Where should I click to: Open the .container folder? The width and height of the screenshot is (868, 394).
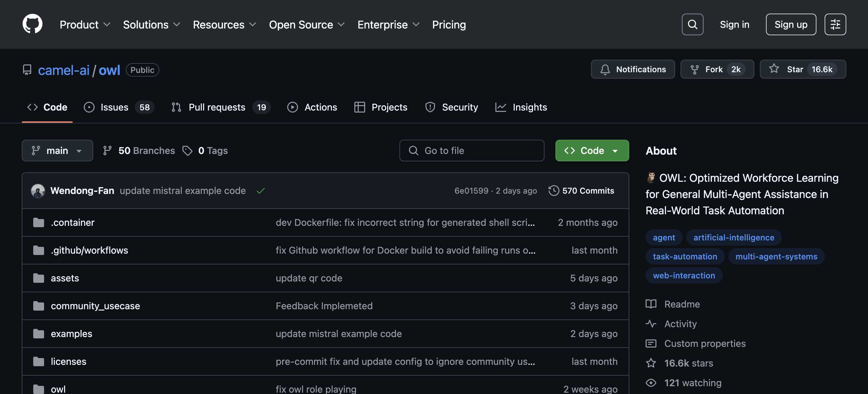point(73,222)
